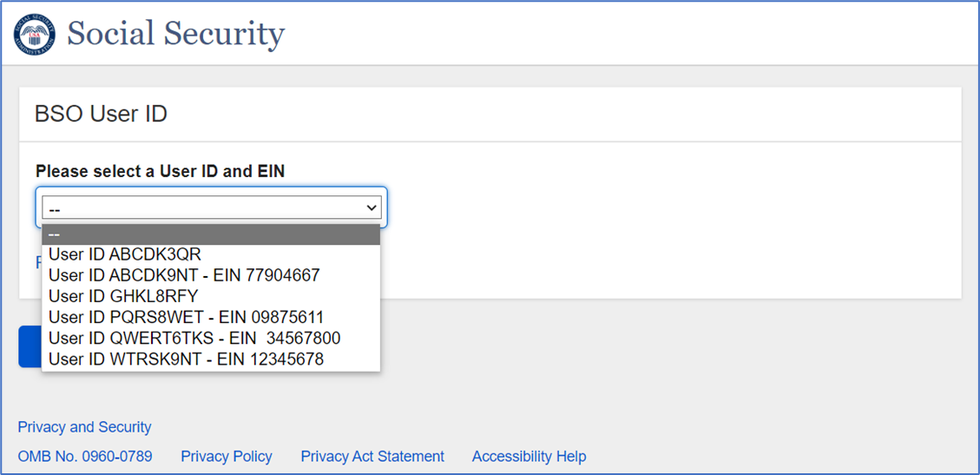Open the Accessibility Help link
980x475 pixels.
click(529, 457)
